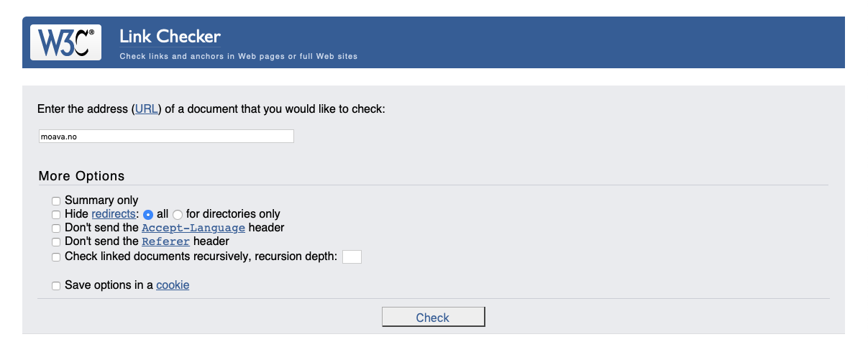Viewport: 868px width, 342px height.
Task: Open the Referer header link
Action: tap(166, 242)
